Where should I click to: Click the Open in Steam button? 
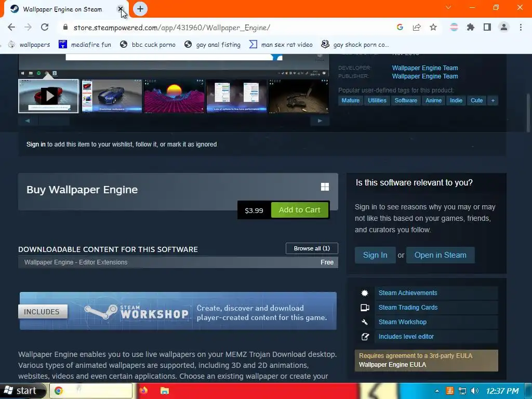[x=441, y=255]
